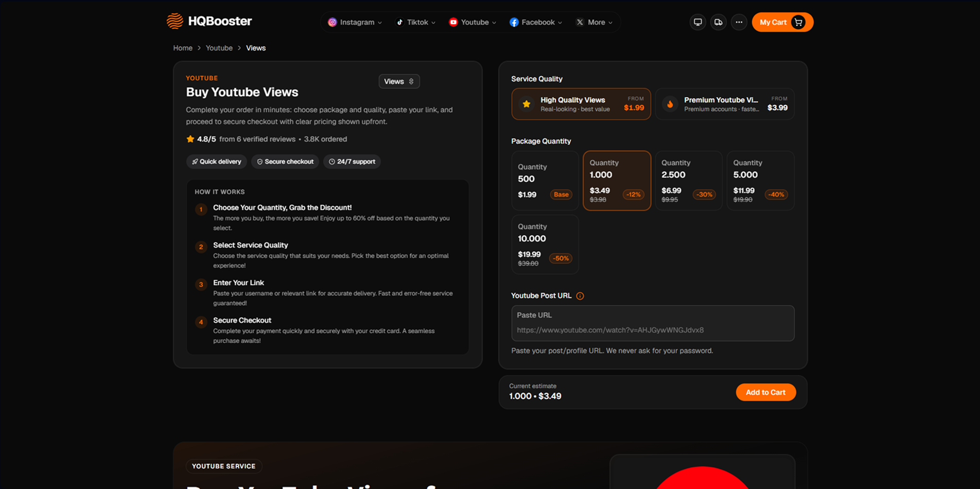Choose the 5.000 quantity package

pyautogui.click(x=760, y=181)
